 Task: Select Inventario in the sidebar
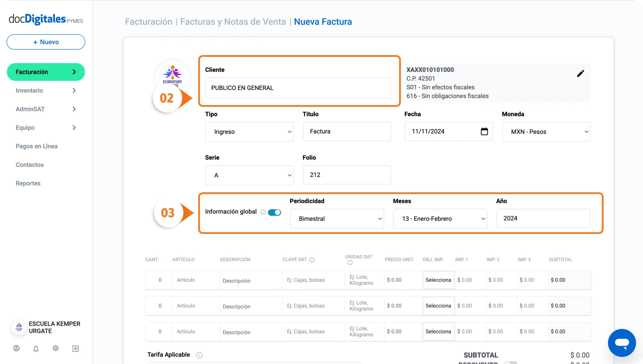(x=29, y=90)
